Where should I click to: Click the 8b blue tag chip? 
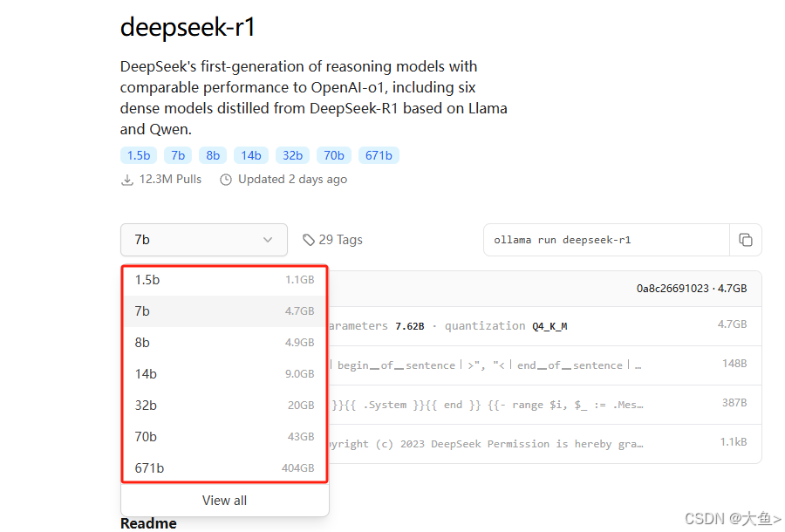click(x=213, y=155)
